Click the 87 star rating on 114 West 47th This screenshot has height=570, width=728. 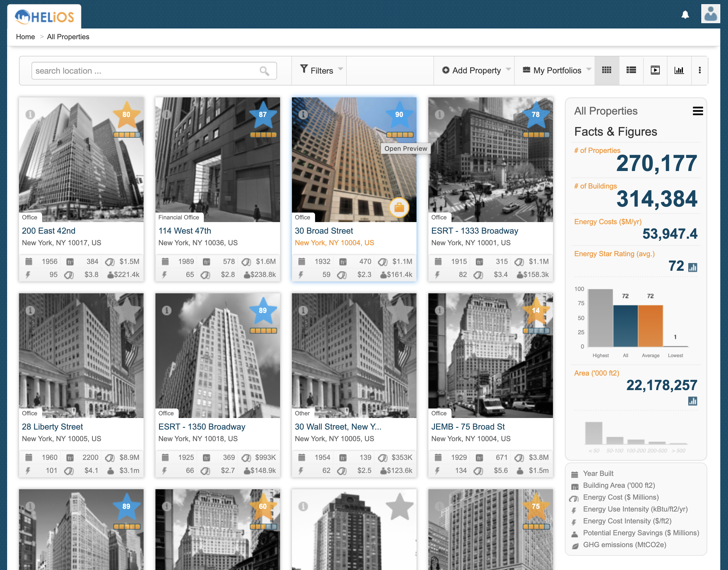click(x=263, y=115)
